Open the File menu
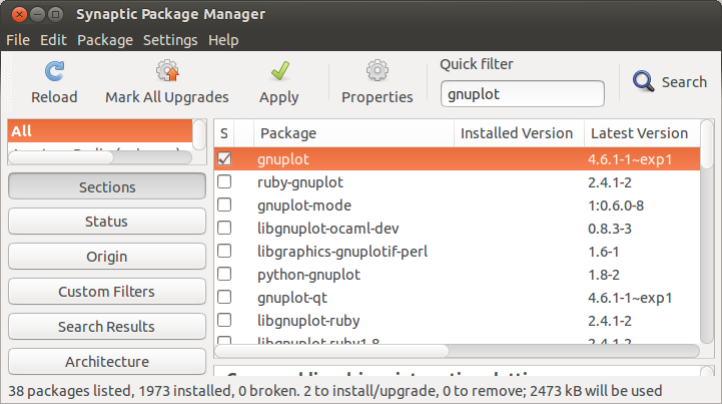This screenshot has width=722, height=404. pyautogui.click(x=18, y=40)
